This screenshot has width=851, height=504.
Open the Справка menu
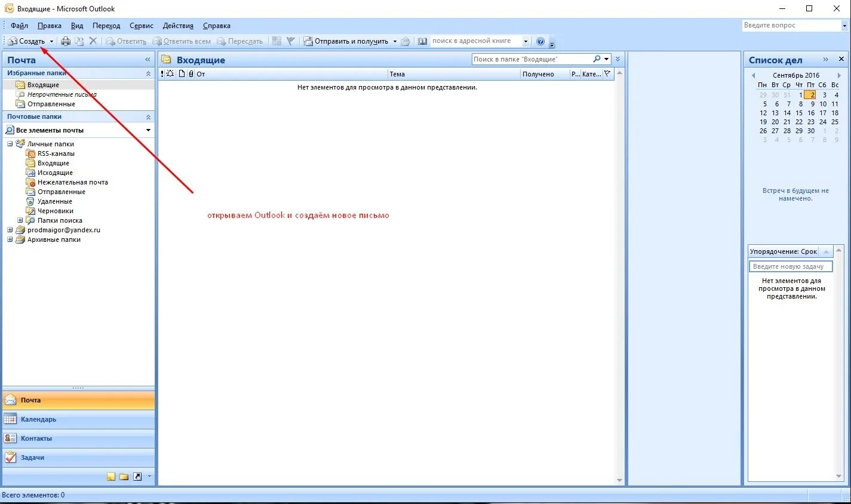click(x=217, y=26)
